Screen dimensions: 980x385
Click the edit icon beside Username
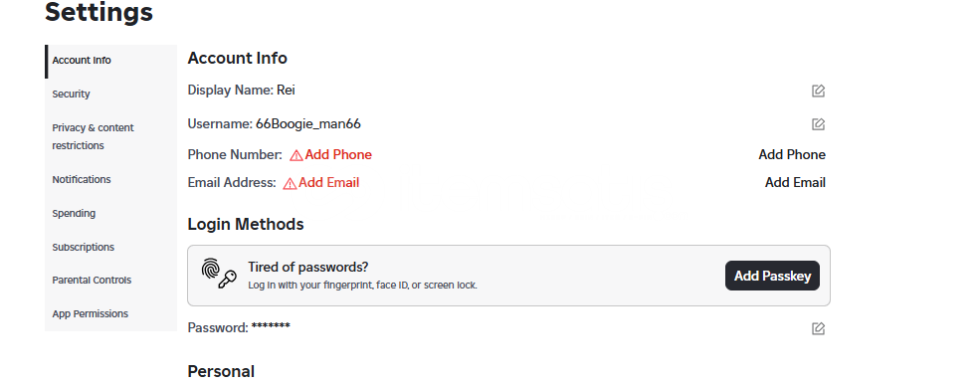pos(818,123)
